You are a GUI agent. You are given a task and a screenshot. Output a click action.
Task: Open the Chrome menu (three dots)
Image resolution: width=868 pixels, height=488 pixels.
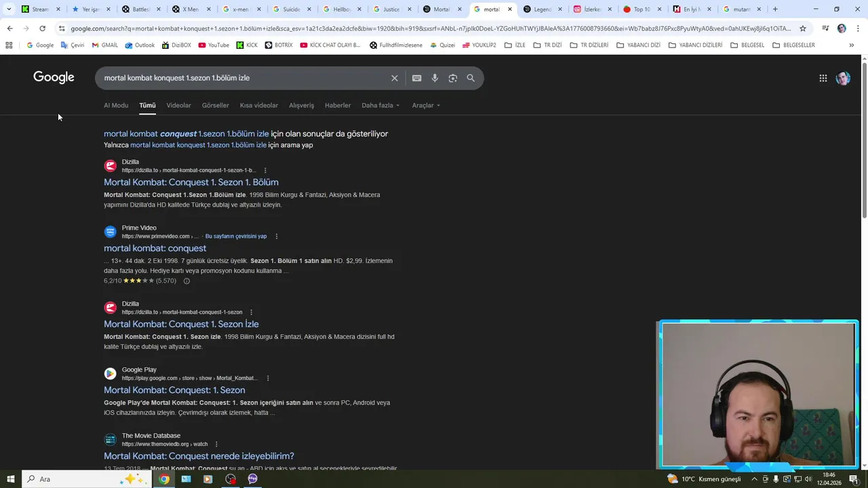858,28
